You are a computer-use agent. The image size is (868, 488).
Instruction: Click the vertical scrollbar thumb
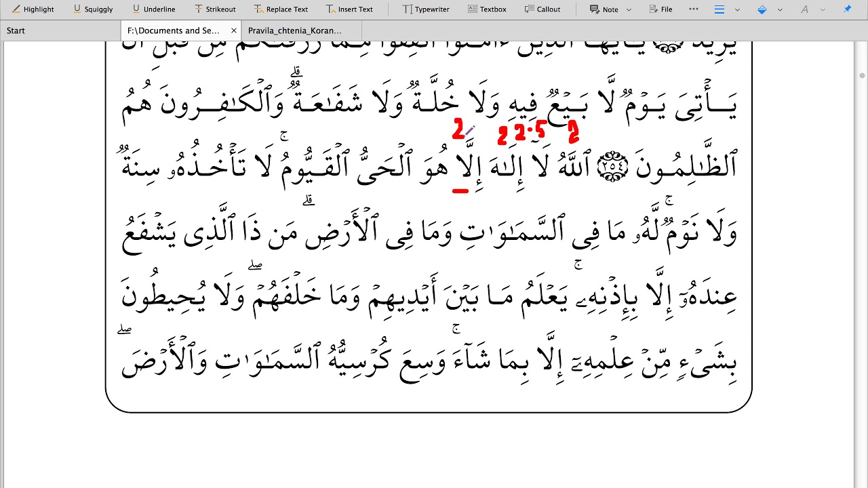pyautogui.click(x=863, y=75)
